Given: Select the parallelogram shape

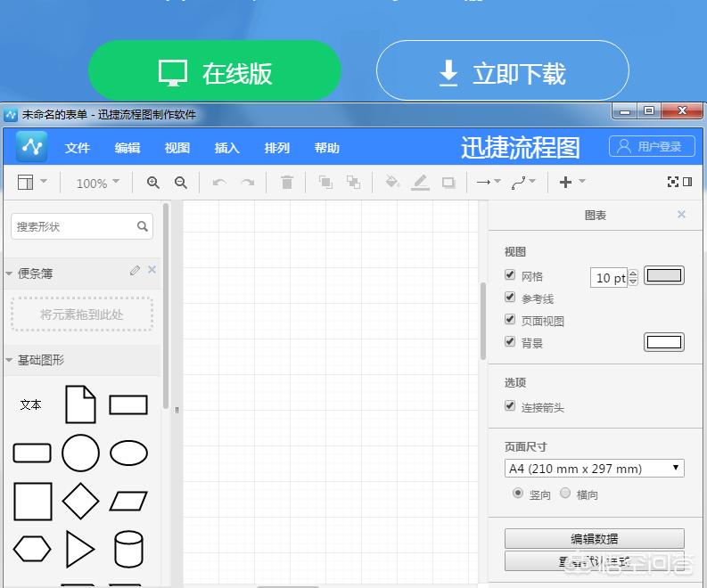Looking at the screenshot, I should (x=128, y=501).
